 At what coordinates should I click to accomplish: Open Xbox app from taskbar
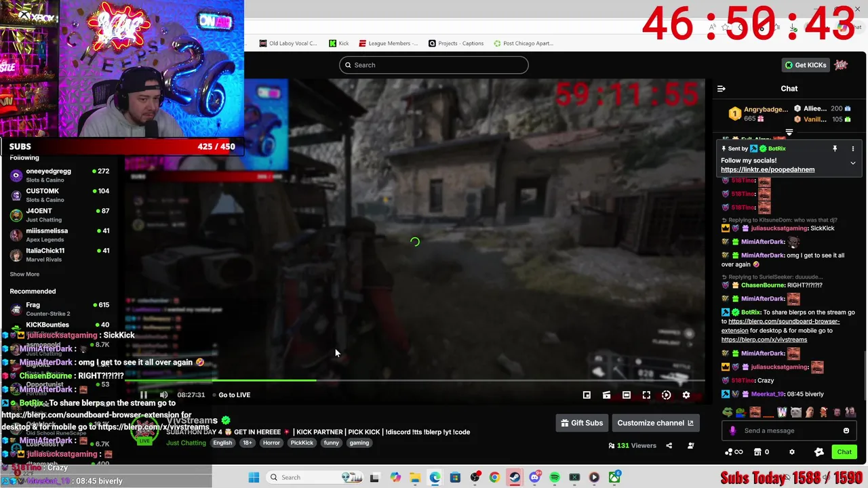(x=614, y=478)
